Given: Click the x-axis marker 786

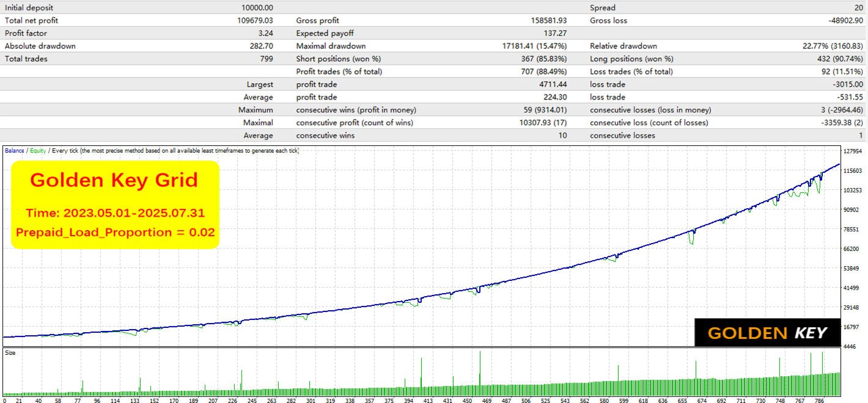Looking at the screenshot, I should coord(818,401).
